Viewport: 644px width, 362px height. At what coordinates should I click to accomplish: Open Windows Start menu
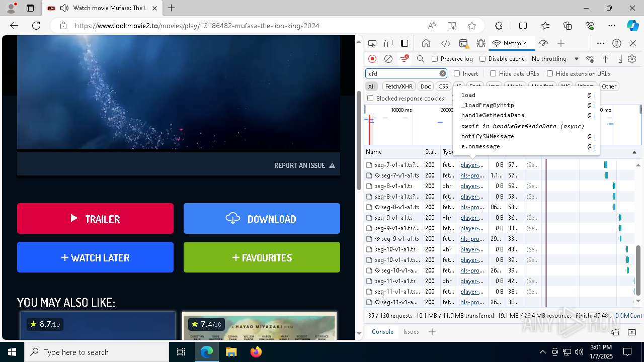click(x=12, y=352)
